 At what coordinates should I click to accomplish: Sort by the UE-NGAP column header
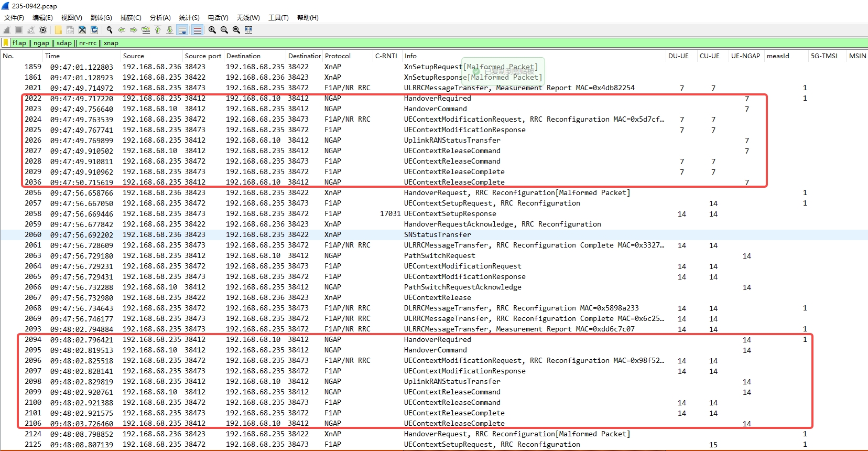pyautogui.click(x=746, y=56)
